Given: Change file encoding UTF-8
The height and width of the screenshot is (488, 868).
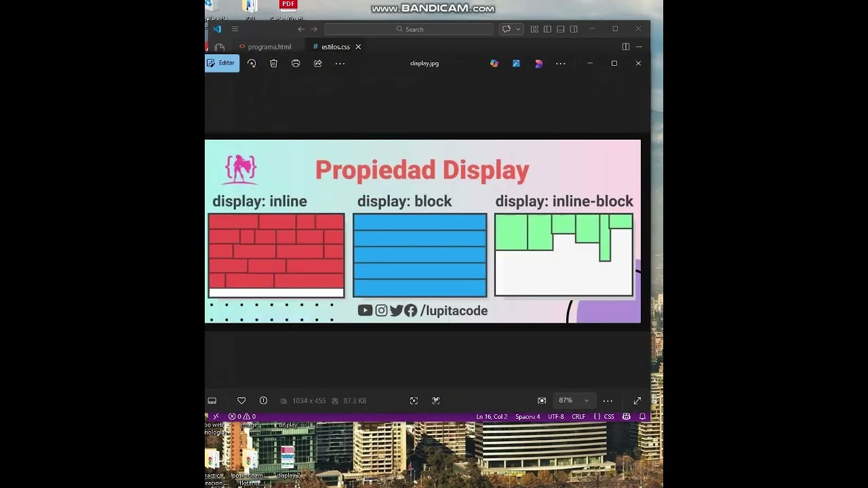Looking at the screenshot, I should pyautogui.click(x=556, y=417).
